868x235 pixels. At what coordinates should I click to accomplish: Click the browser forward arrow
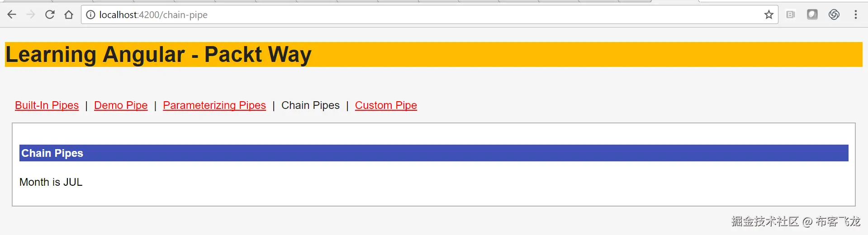[x=31, y=15]
